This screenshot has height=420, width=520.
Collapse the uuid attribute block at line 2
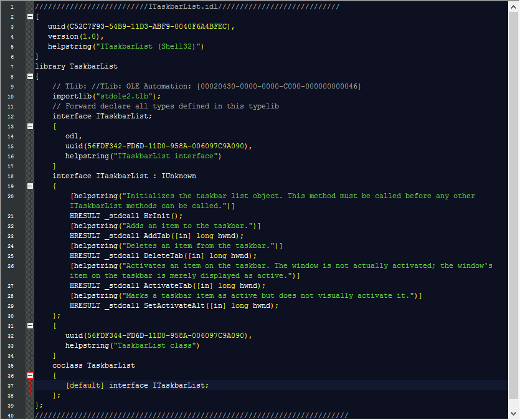(29, 16)
